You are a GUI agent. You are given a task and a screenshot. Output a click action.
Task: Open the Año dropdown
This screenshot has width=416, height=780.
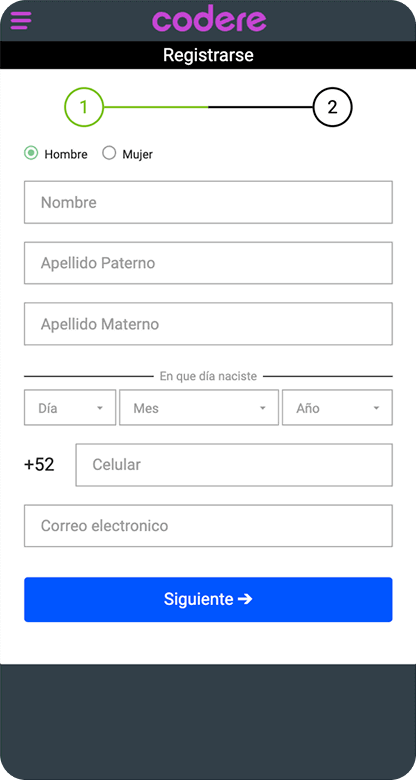coord(337,407)
